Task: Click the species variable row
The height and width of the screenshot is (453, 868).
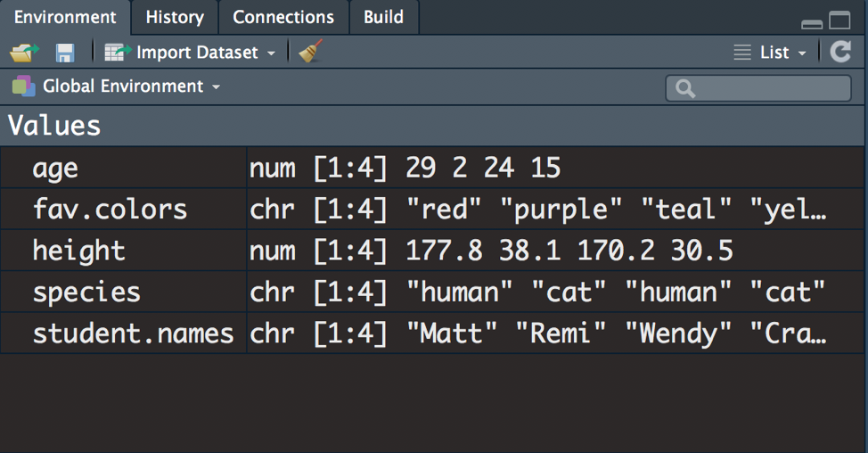Action: coord(86,292)
